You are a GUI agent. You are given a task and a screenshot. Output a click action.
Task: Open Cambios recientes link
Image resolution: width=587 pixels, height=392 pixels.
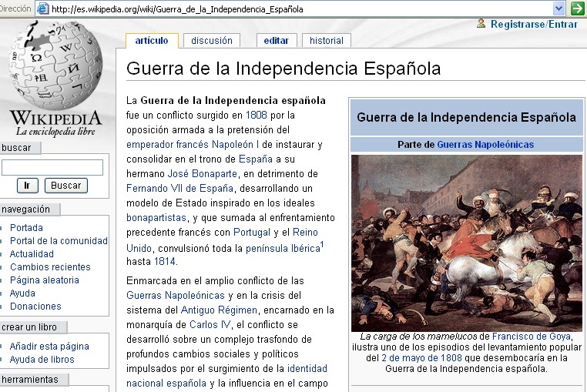pyautogui.click(x=50, y=267)
